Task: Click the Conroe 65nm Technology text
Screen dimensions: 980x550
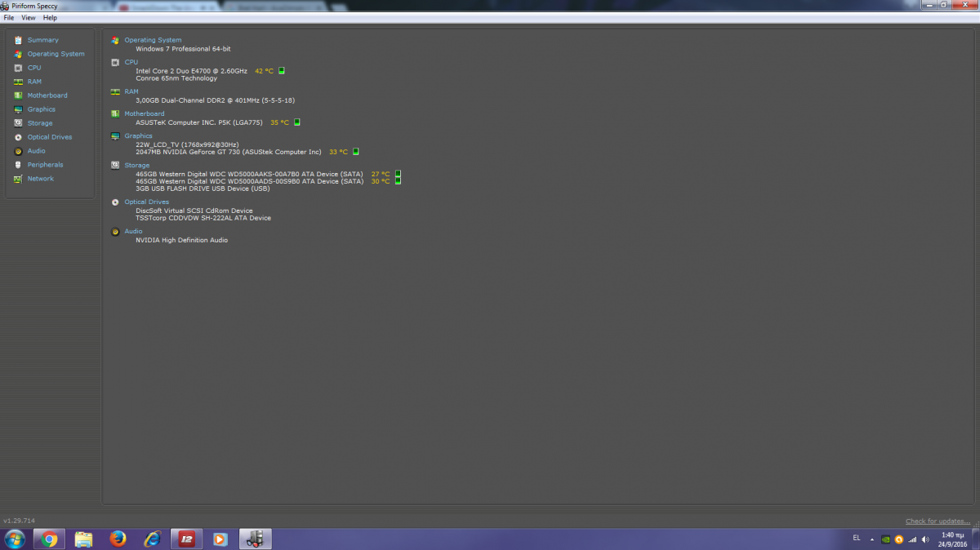Action: tap(176, 78)
